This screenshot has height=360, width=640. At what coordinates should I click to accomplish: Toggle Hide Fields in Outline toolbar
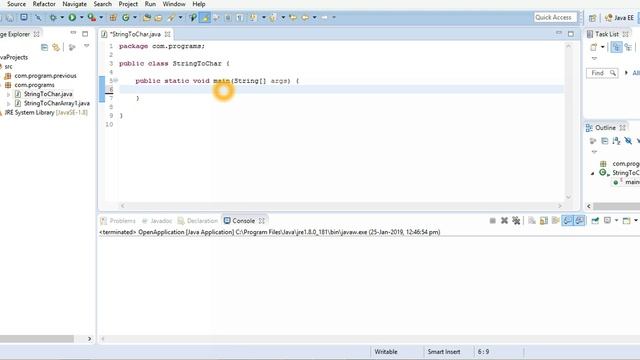point(628,141)
